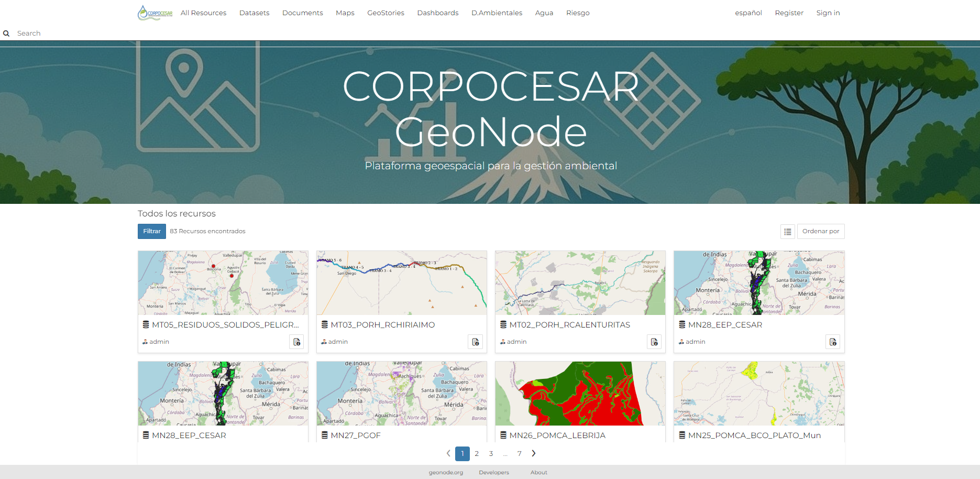Image resolution: width=980 pixels, height=479 pixels.
Task: Open the español language dropdown
Action: tap(748, 13)
